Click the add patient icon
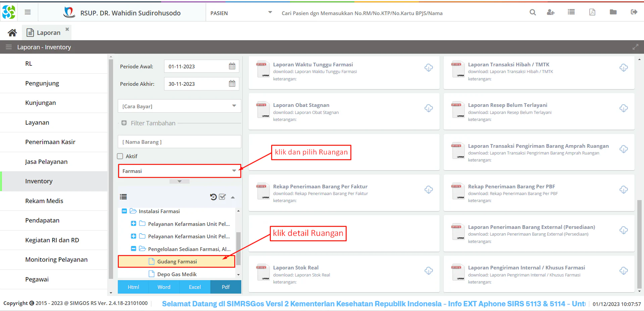The width and height of the screenshot is (644, 311). pos(550,12)
